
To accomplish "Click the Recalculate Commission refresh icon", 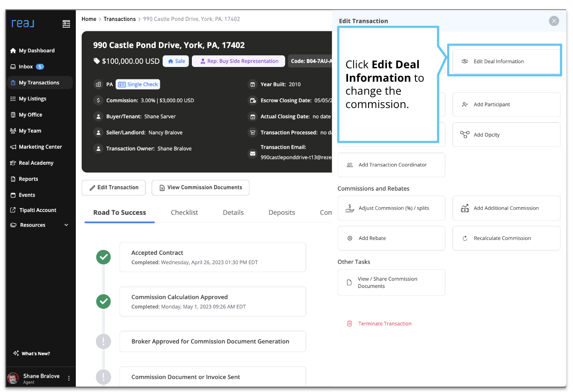I will tap(465, 238).
